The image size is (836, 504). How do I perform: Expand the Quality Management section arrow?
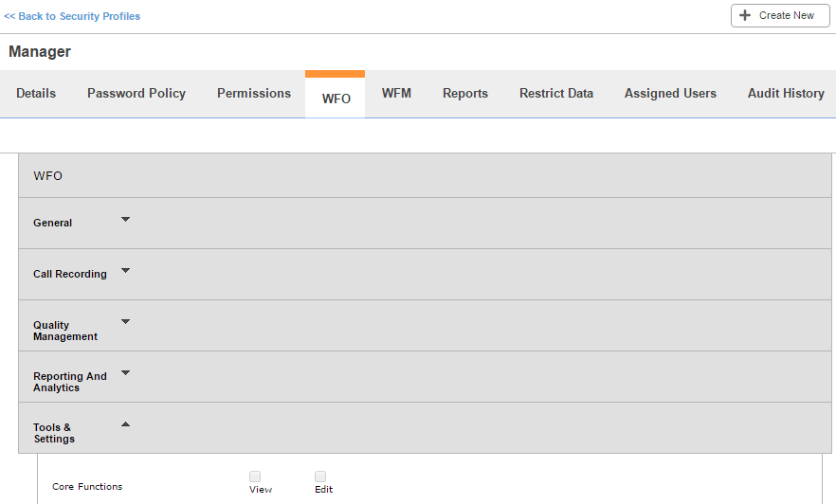coord(125,321)
